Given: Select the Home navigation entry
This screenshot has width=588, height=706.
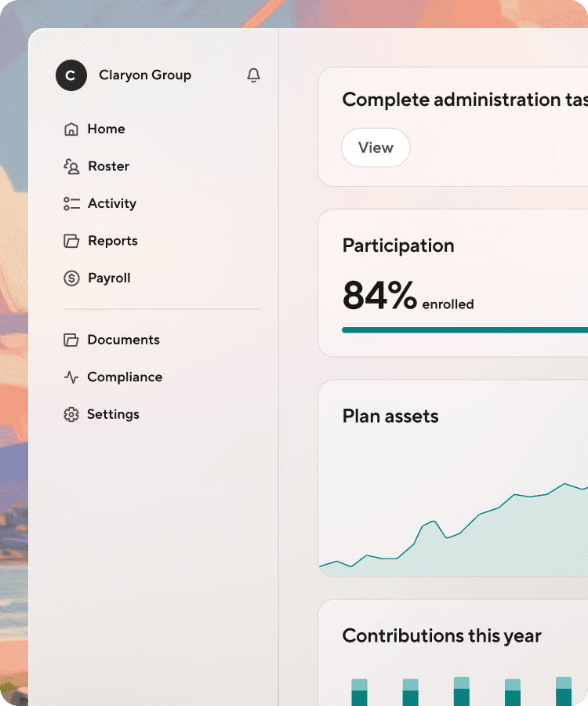Looking at the screenshot, I should pyautogui.click(x=106, y=129).
